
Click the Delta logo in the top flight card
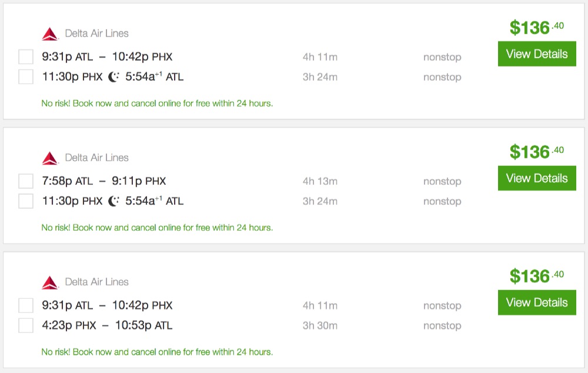pos(50,34)
